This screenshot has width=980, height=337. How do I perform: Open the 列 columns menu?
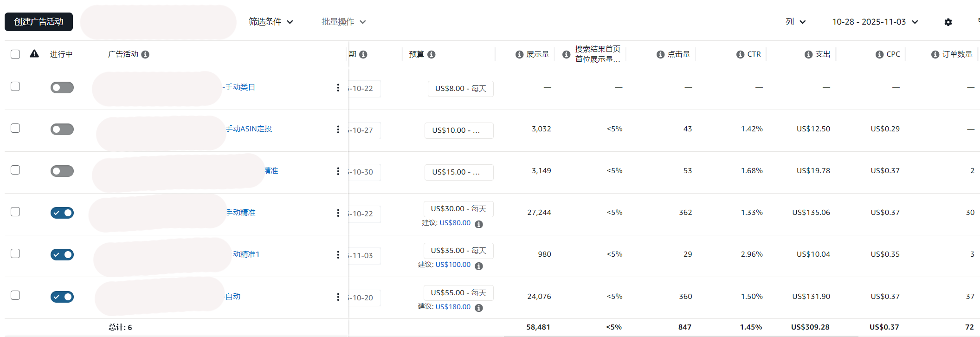coord(795,22)
